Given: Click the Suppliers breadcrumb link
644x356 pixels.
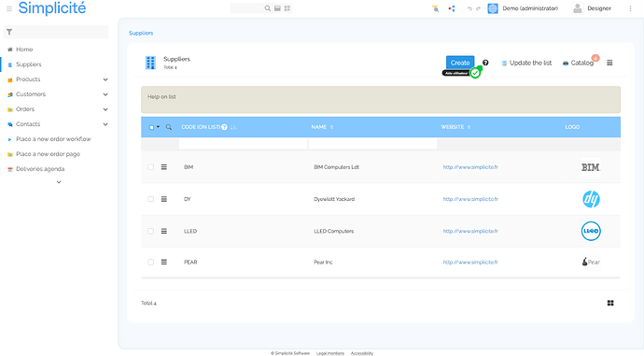Looking at the screenshot, I should 141,33.
